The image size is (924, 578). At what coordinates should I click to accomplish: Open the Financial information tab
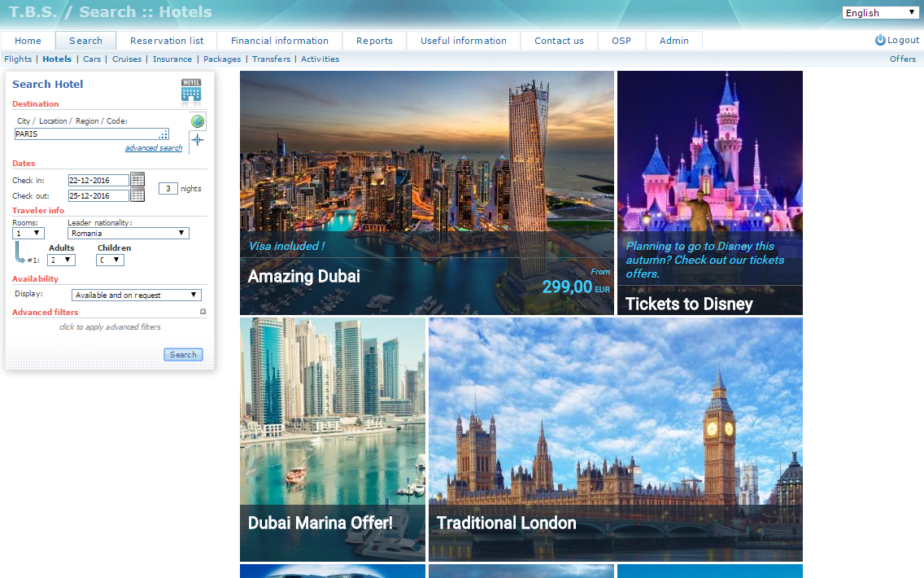point(280,41)
